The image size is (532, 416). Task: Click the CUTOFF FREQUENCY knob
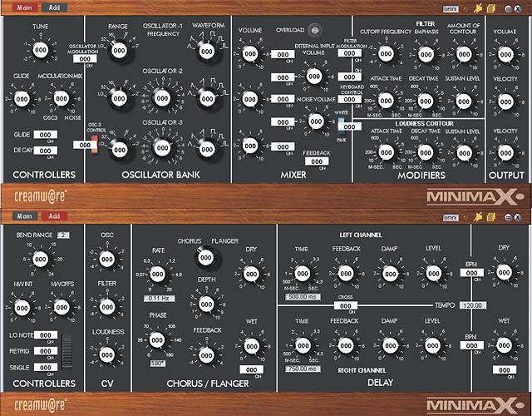386,54
